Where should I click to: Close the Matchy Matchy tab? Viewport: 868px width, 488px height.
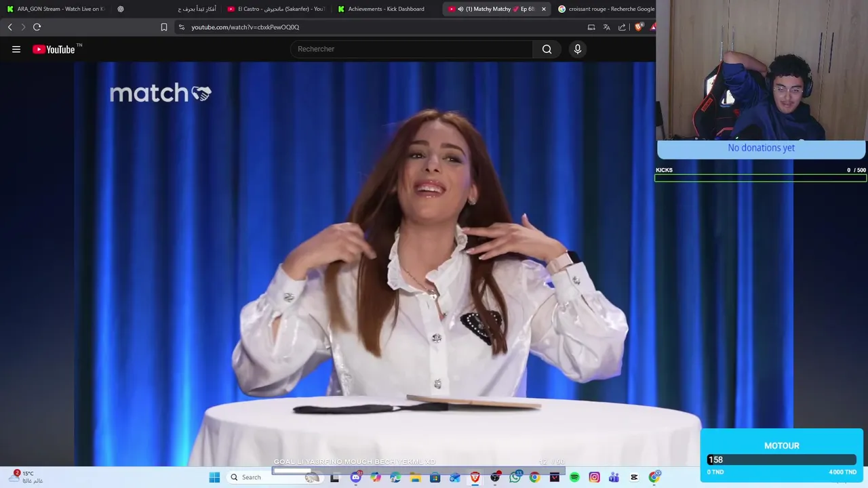click(x=543, y=9)
